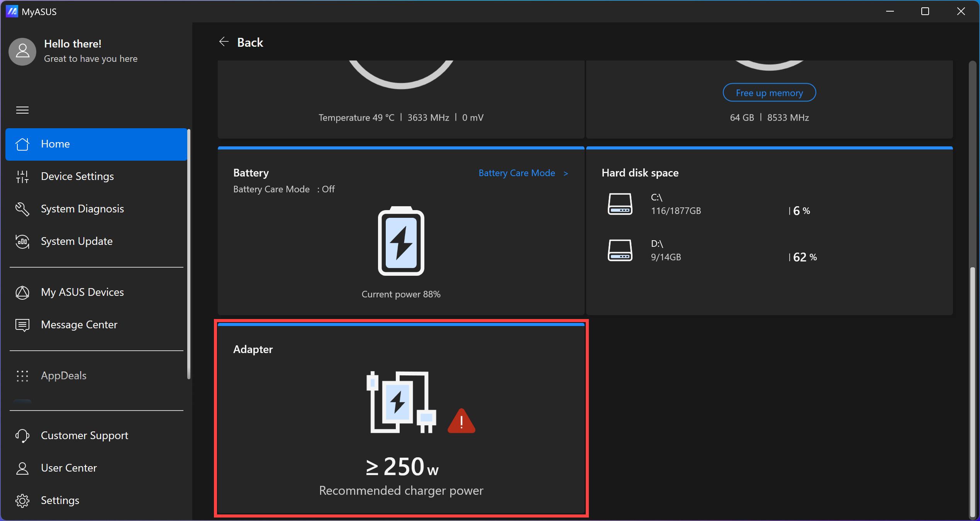980x521 pixels.
Task: Select the Home menu label
Action: tap(55, 144)
